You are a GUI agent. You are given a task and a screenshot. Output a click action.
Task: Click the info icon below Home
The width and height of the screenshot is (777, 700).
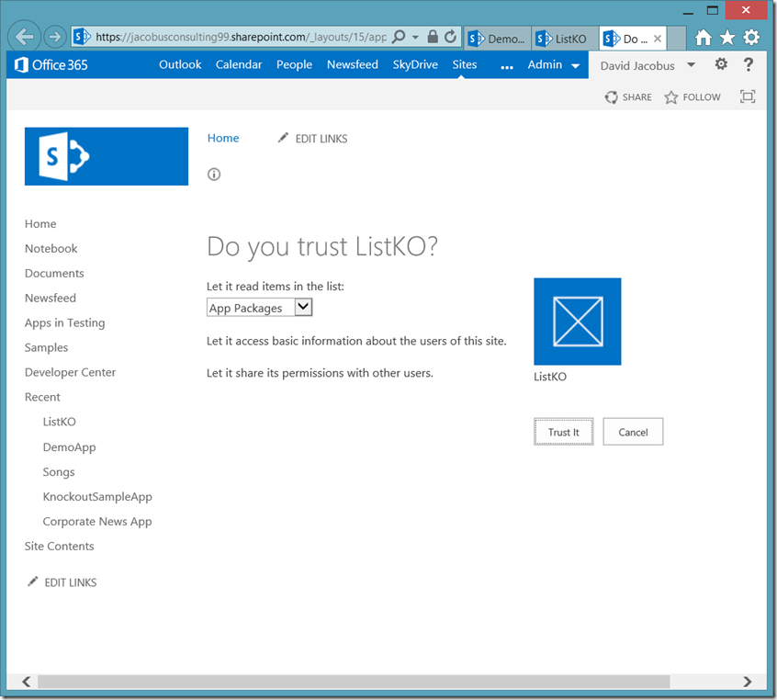point(214,175)
